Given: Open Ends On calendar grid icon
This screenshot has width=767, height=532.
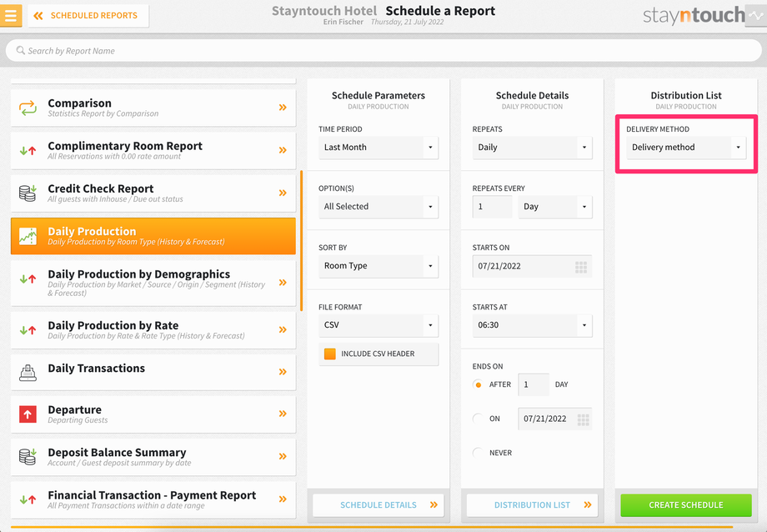Looking at the screenshot, I should tap(583, 419).
